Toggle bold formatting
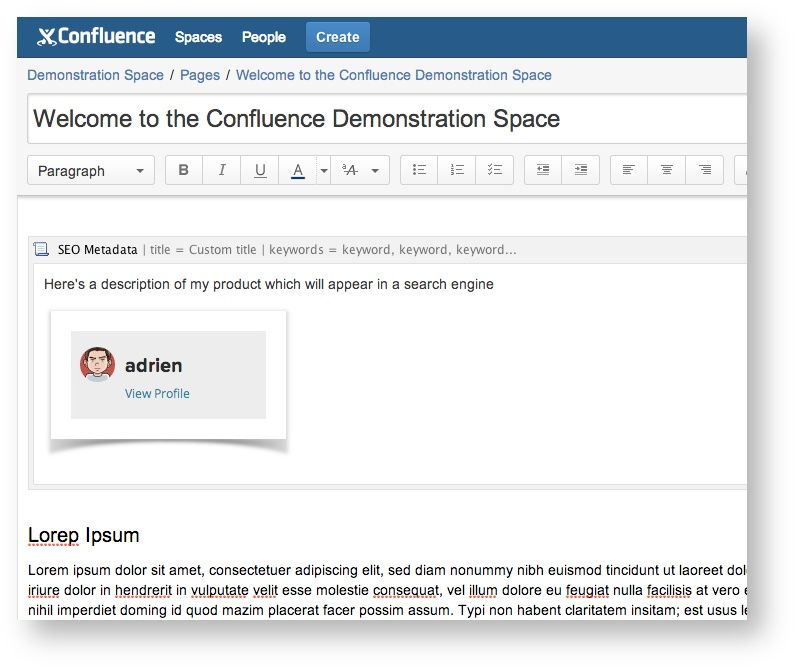 click(x=184, y=170)
